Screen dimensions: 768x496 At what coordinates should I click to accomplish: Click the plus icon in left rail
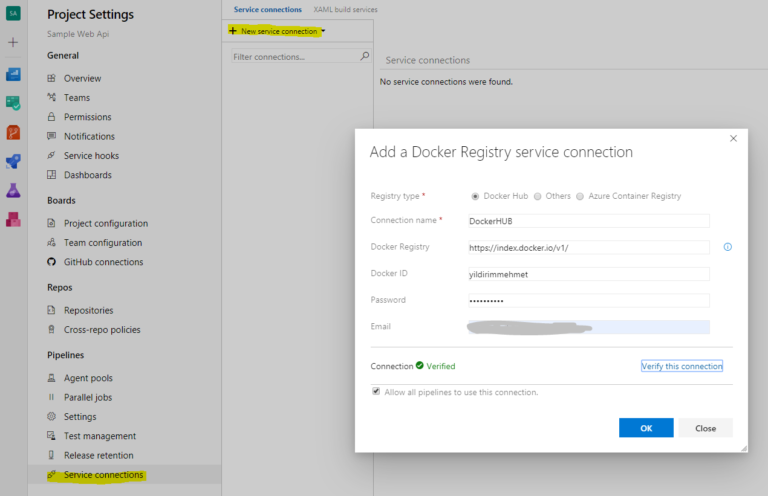[13, 43]
